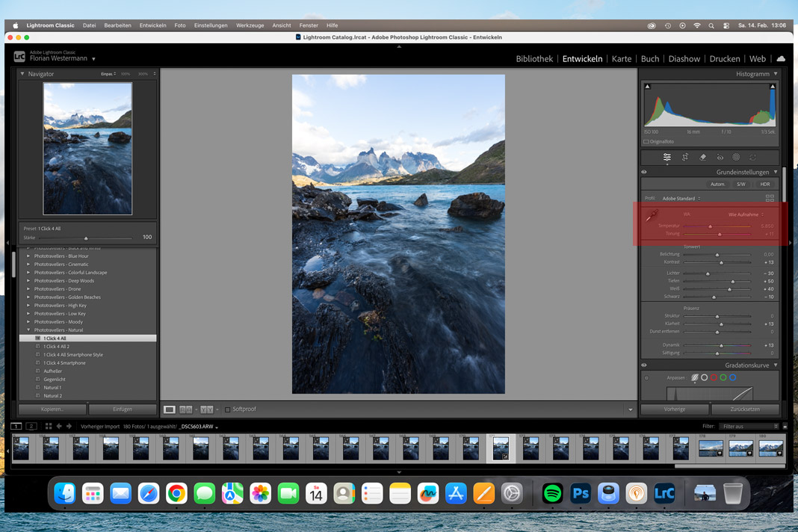798x532 pixels.
Task: Toggle the Originalfoto checkbox
Action: point(646,141)
